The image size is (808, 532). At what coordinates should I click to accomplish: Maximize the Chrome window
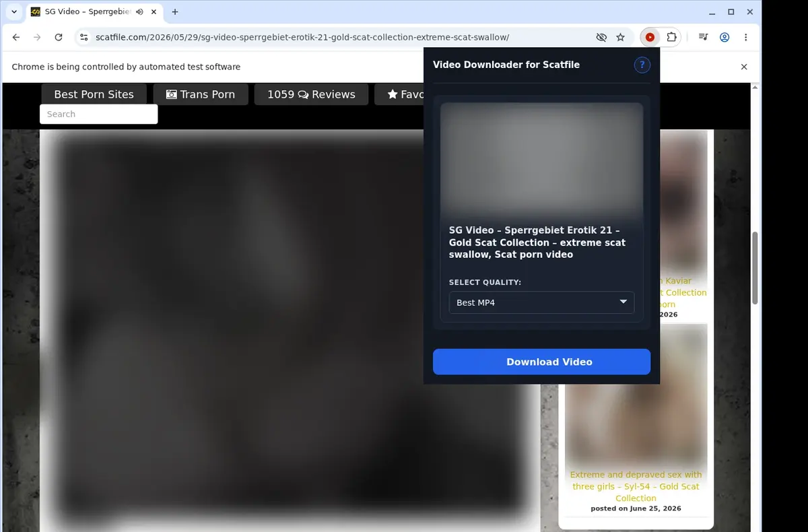(x=731, y=12)
